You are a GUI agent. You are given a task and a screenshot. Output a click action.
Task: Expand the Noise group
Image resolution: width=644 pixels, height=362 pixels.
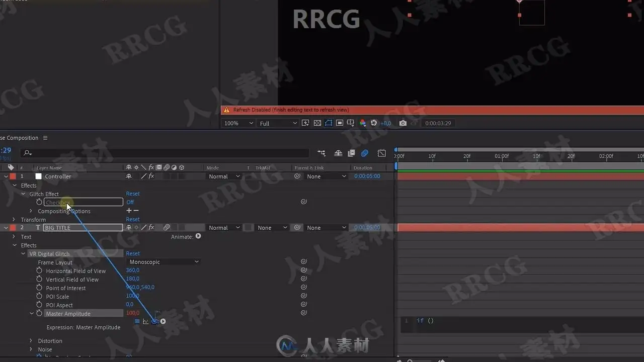(31, 349)
